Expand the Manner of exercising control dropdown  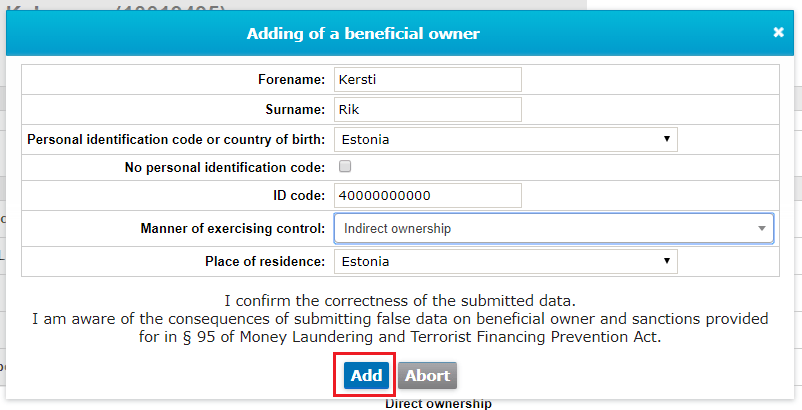553,229
